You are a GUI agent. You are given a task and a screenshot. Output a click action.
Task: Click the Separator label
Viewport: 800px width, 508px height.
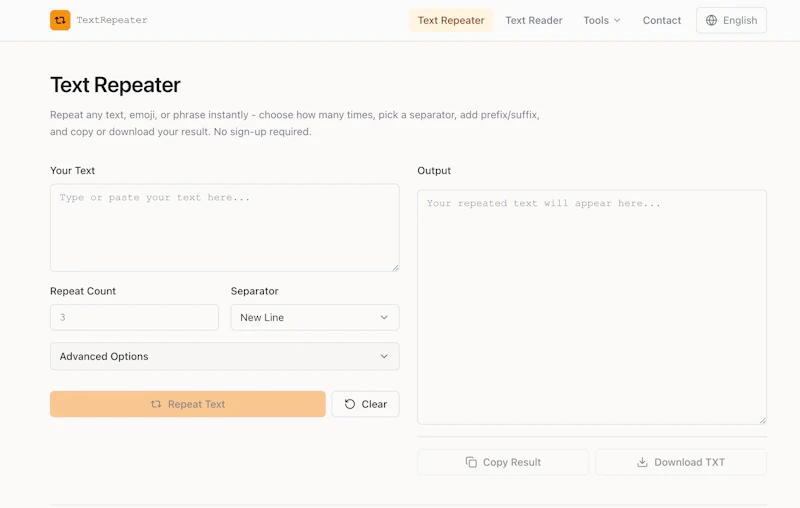(x=255, y=291)
